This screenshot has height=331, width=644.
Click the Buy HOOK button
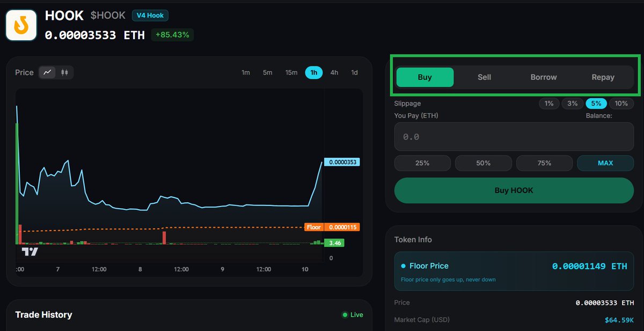[514, 190]
